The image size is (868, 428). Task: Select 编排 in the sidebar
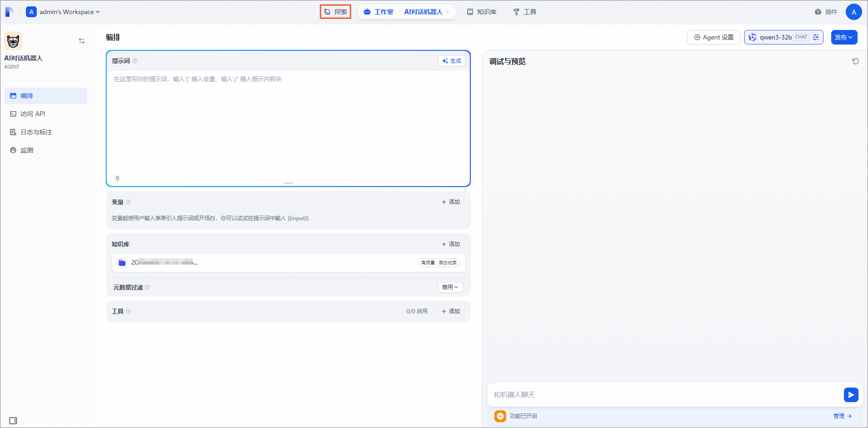pos(45,96)
